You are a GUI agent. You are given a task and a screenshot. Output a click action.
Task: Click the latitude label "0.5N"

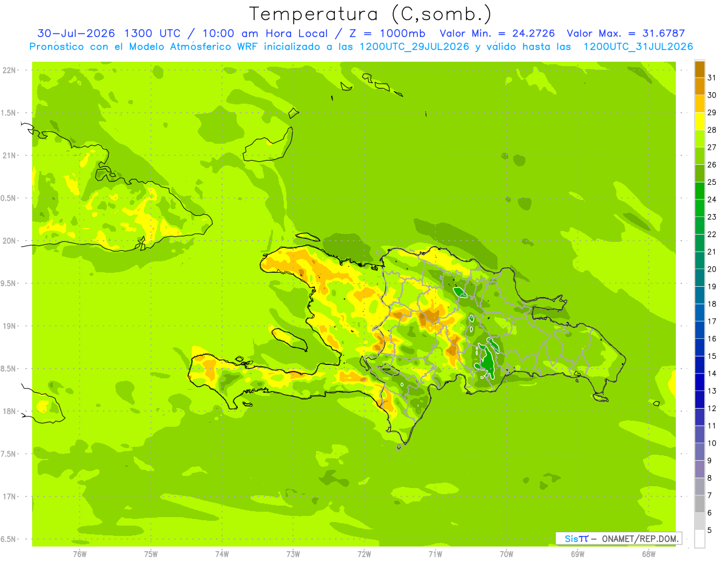click(8, 198)
